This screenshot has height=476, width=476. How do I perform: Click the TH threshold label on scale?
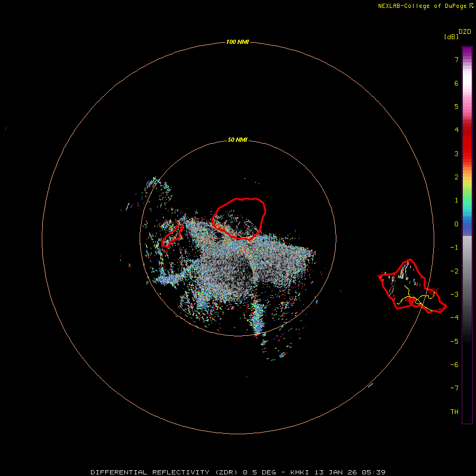click(454, 412)
